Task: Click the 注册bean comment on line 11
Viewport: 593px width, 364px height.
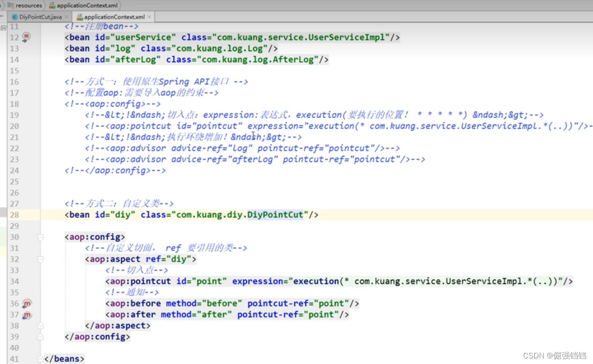Action: [x=101, y=26]
